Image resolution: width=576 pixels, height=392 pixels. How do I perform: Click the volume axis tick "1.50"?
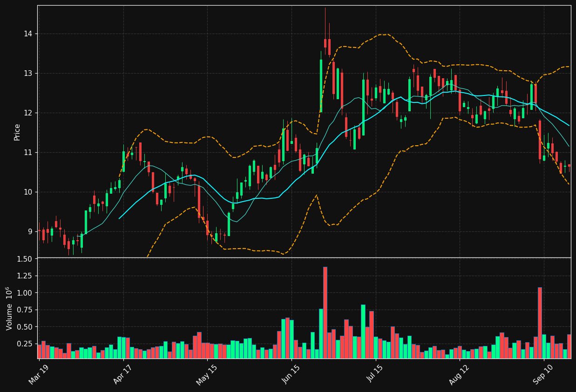[x=25, y=259]
